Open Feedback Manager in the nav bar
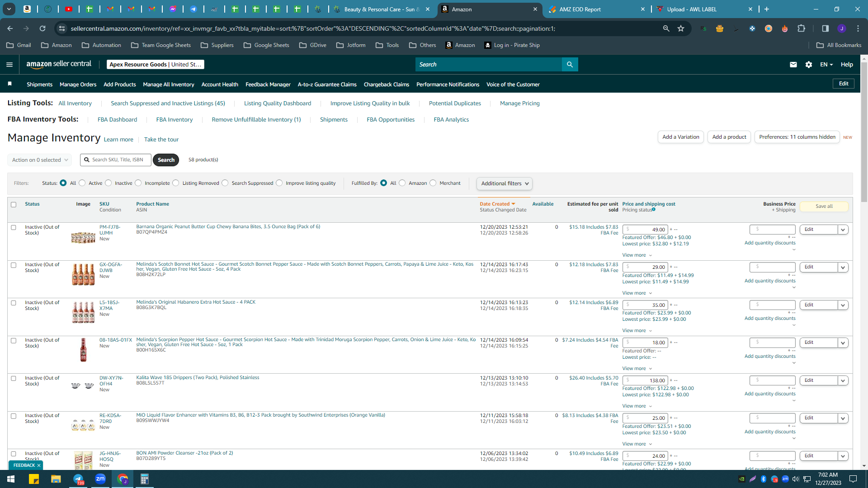The height and width of the screenshot is (488, 868). point(268,84)
